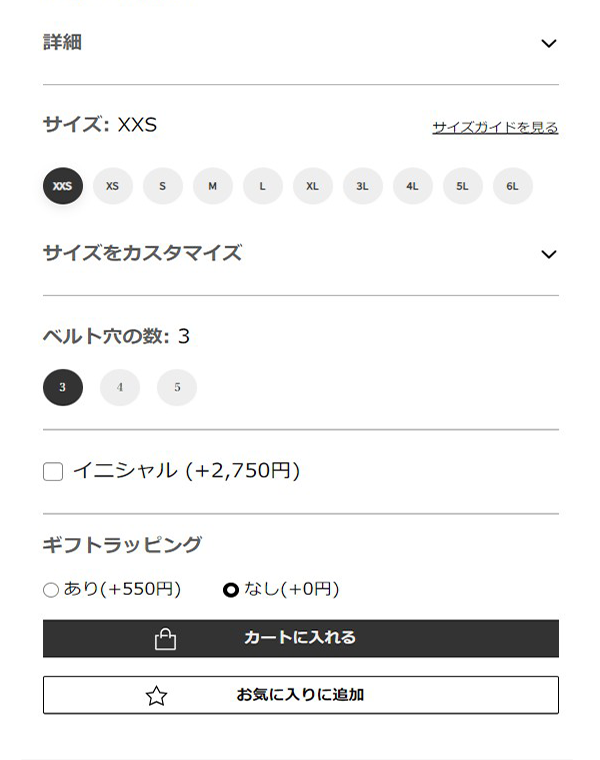Viewport: 600px width, 760px height.
Task: Choose 4 belt holes
Action: tap(120, 387)
